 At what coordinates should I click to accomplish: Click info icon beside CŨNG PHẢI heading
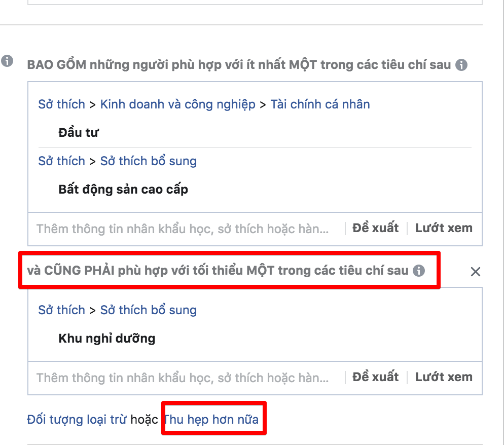pyautogui.click(x=418, y=271)
